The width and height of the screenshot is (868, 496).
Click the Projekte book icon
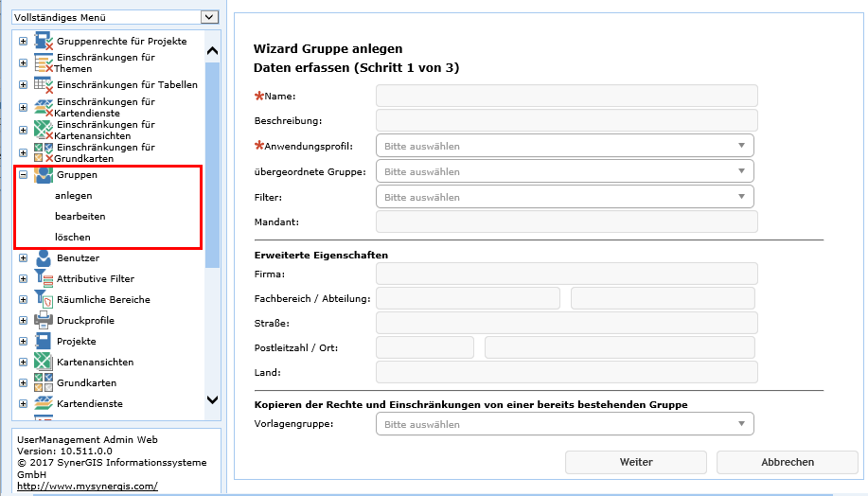pos(44,341)
